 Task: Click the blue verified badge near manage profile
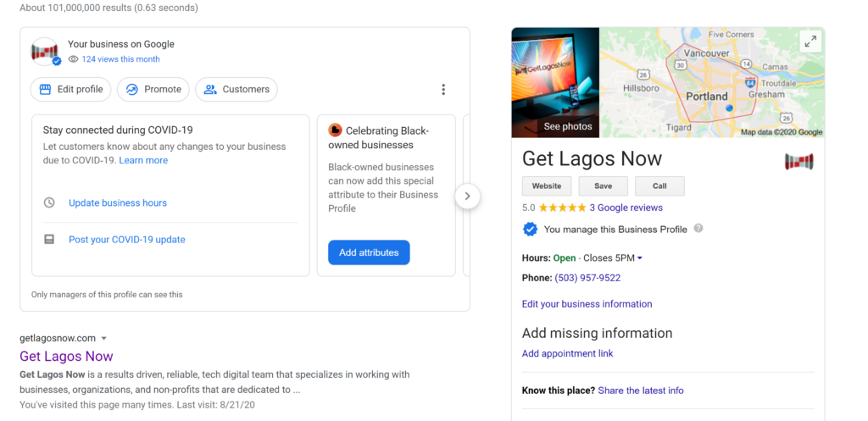[x=530, y=229]
